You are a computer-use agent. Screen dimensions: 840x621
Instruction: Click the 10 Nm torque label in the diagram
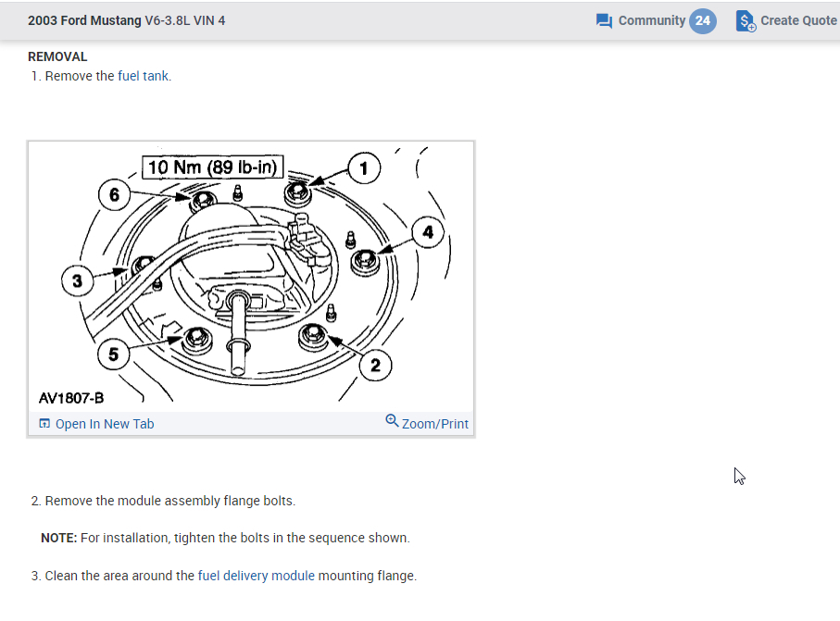pos(214,168)
